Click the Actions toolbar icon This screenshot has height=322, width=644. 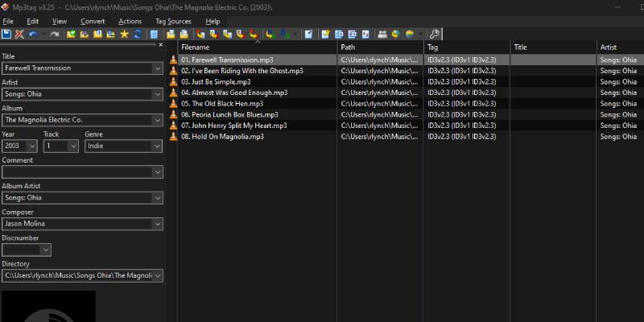(x=270, y=34)
